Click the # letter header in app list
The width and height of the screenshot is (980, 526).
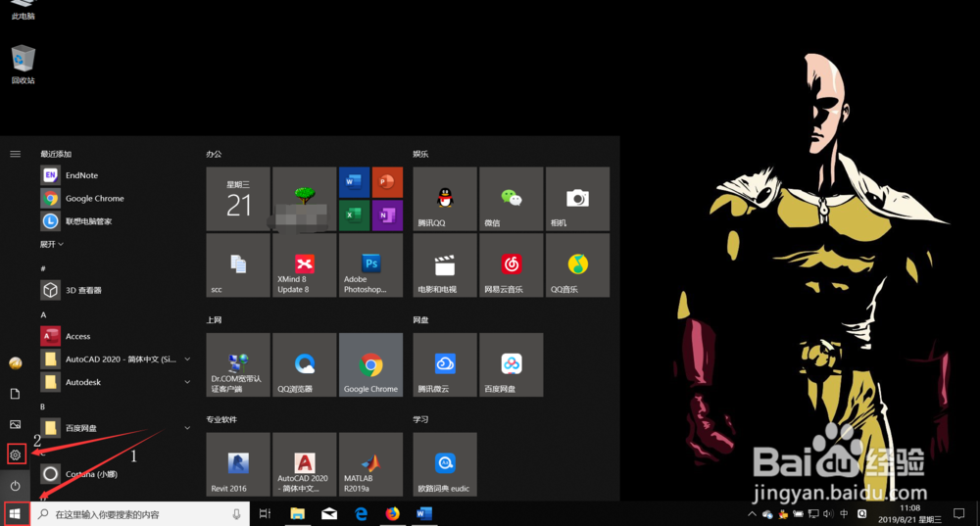[x=43, y=268]
